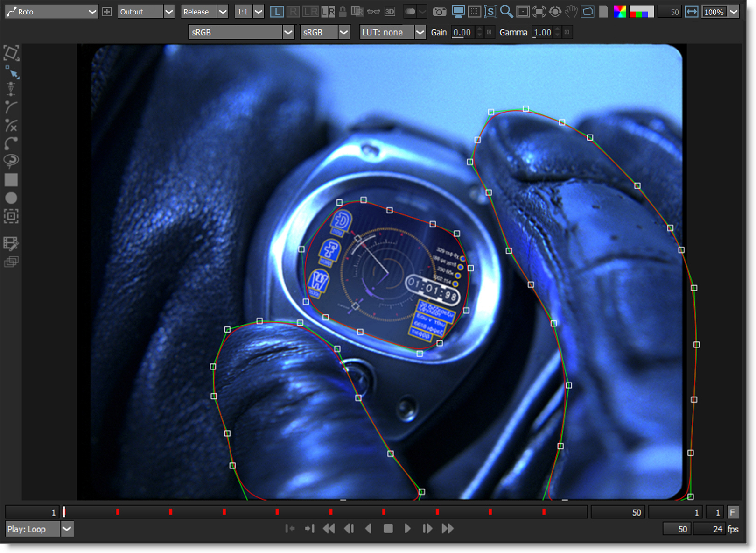Viewport: 756px width, 553px height.
Task: Choose the lasso freehand tool
Action: pos(11,161)
